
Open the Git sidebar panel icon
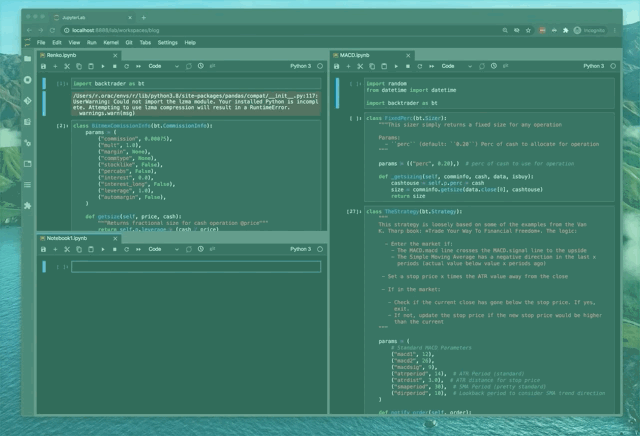pyautogui.click(x=27, y=100)
